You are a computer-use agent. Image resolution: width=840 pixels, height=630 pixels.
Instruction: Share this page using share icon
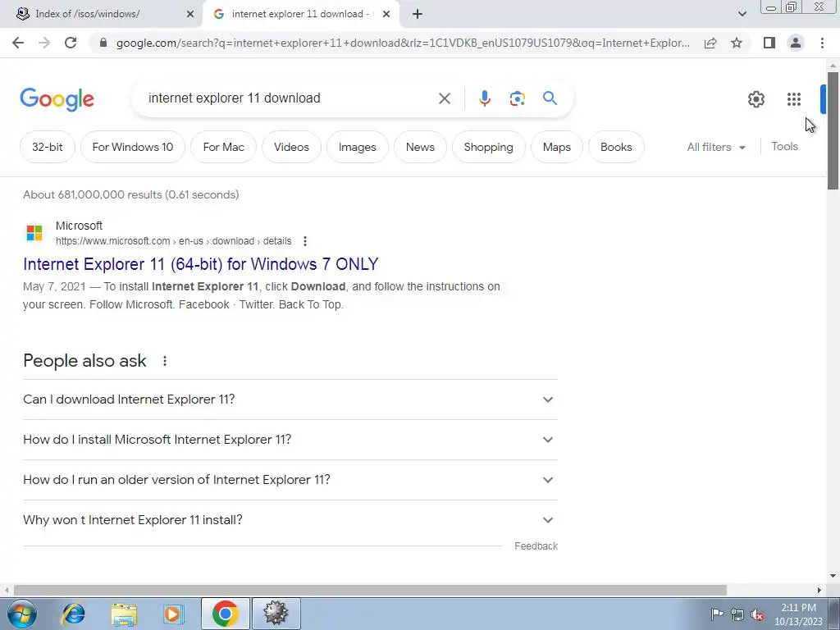710,43
